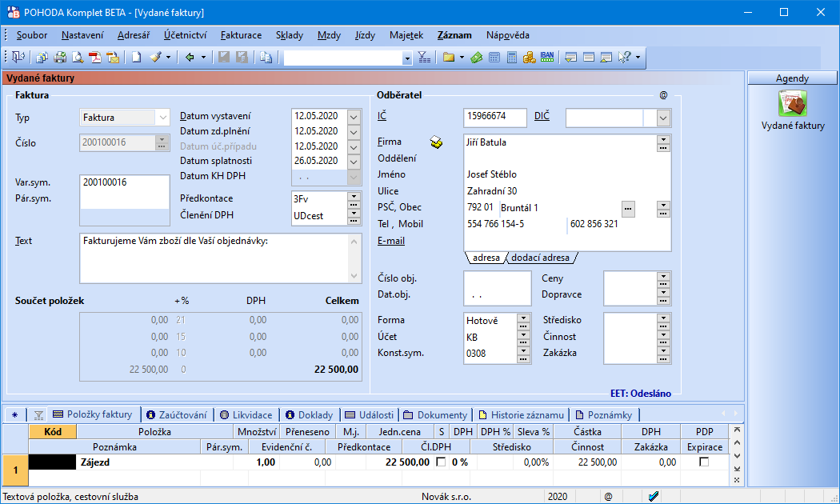
Task: Open the Historie záznamu tab
Action: pos(522,415)
